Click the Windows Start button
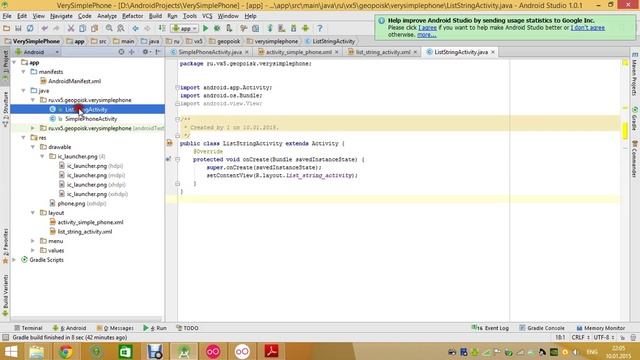Screen dimensions: 640x360 pyautogui.click(x=11, y=351)
